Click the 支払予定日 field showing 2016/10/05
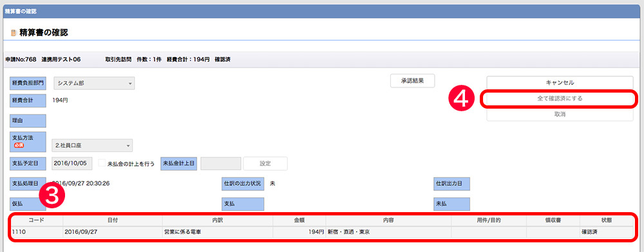The image size is (644, 252). [72, 163]
